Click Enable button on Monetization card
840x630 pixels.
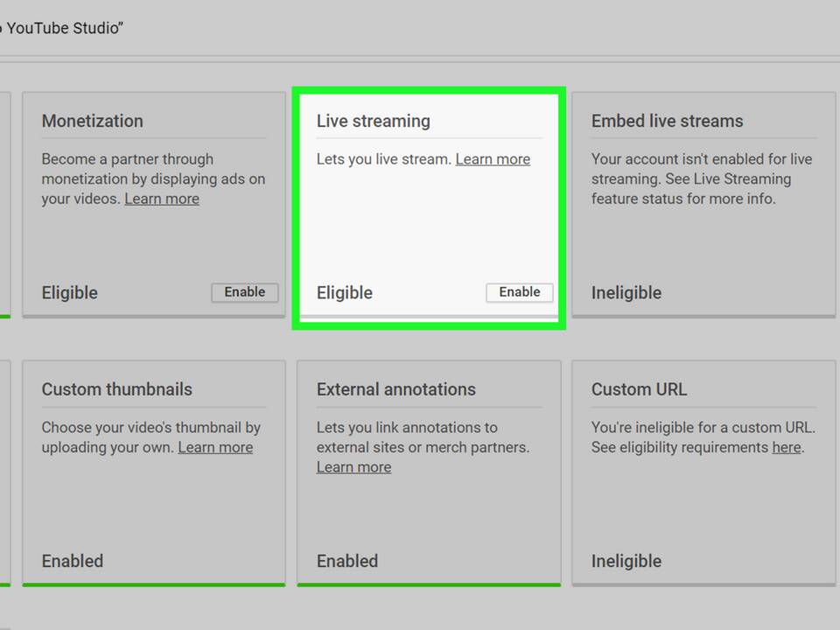pos(244,292)
